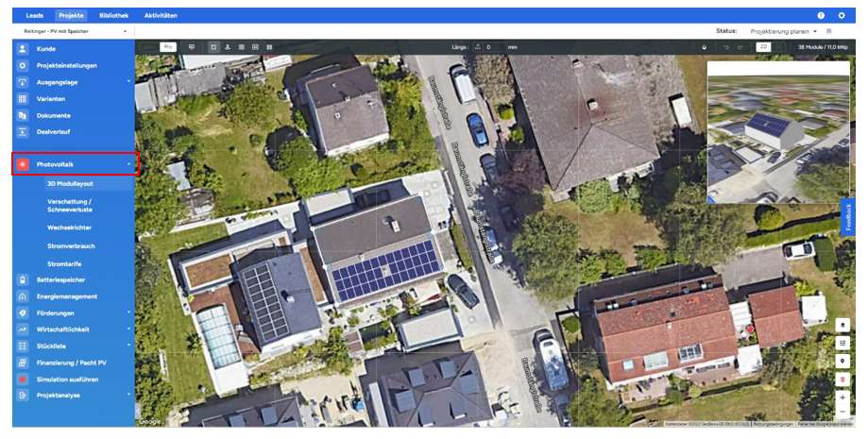
Task: Switch to the Leads tab
Action: pos(34,15)
